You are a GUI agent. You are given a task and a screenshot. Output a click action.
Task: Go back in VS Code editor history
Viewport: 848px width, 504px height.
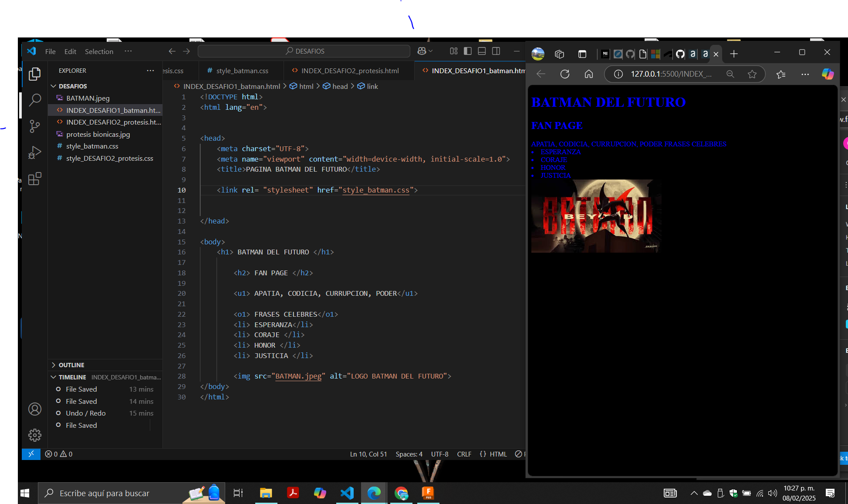coord(172,51)
